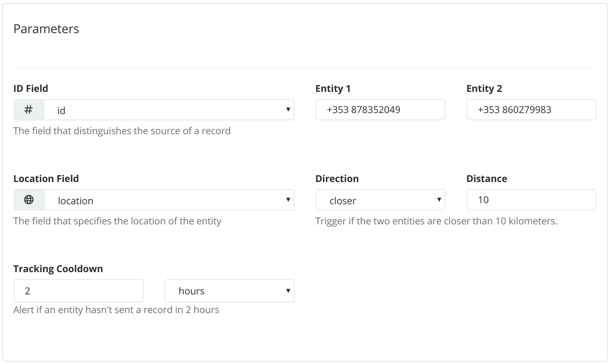Click the dropdown arrow on the hours selector
The width and height of the screenshot is (610, 364).
[288, 291]
